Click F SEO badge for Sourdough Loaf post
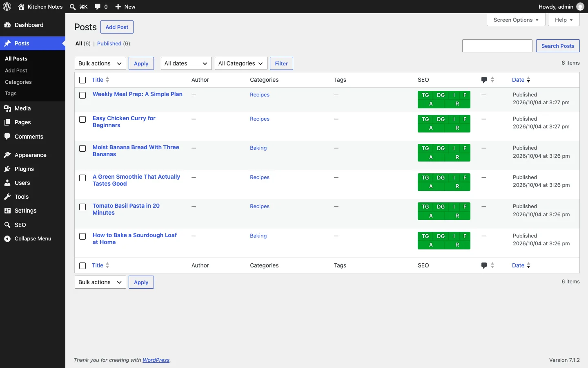The image size is (588, 368). pos(465,236)
